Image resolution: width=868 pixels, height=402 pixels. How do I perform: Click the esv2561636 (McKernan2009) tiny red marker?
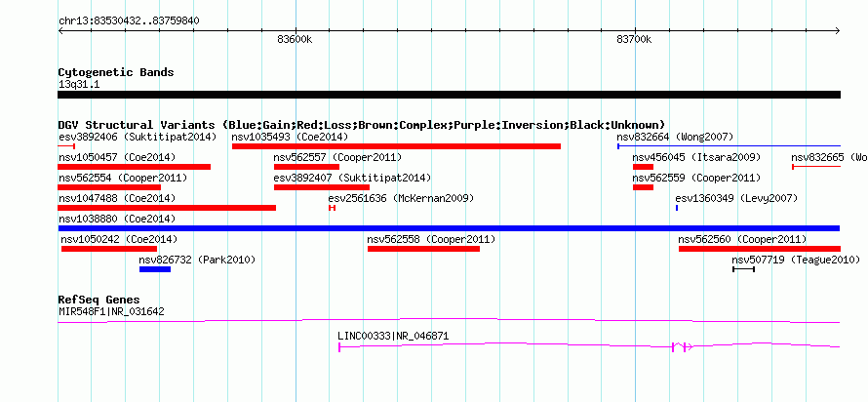coord(333,208)
